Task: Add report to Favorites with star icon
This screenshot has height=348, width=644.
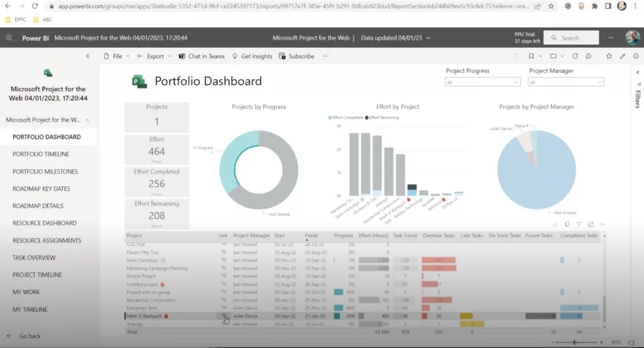Action: click(x=609, y=56)
